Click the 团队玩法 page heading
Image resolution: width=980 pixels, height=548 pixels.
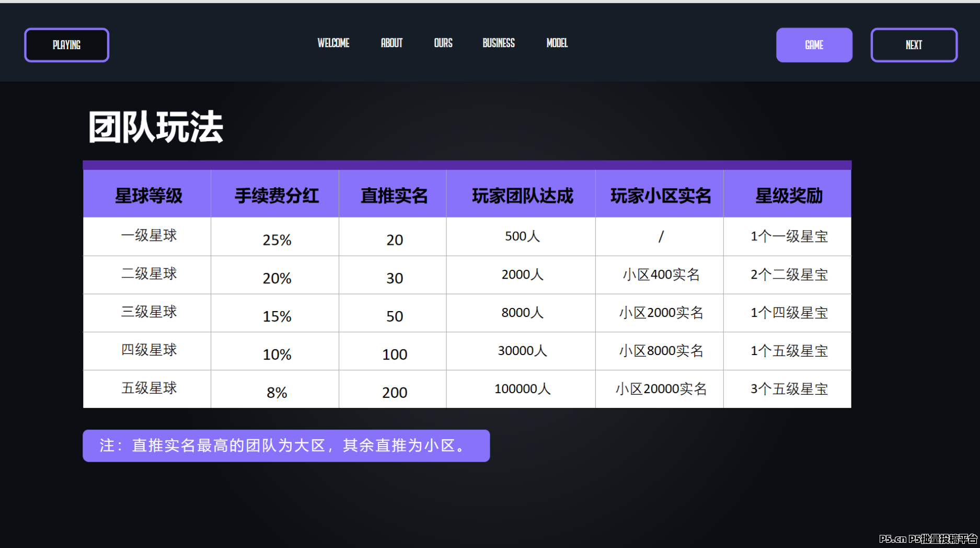[x=155, y=125]
